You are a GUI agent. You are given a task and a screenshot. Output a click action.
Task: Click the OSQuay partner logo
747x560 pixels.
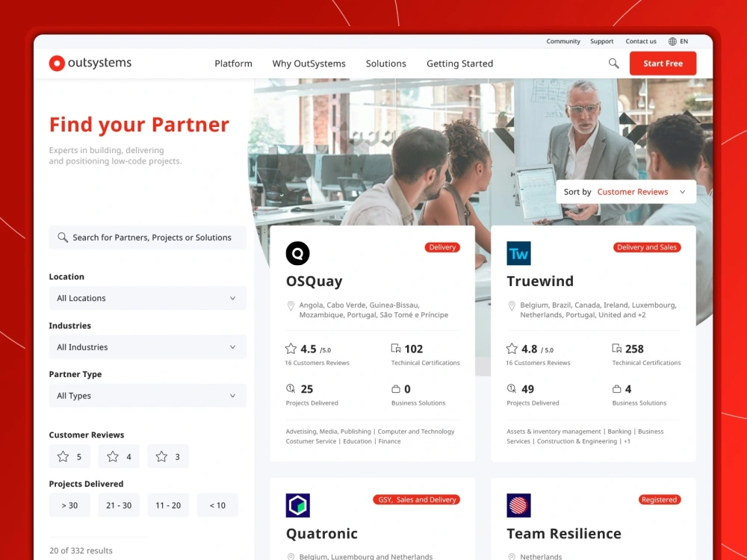pyautogui.click(x=298, y=253)
